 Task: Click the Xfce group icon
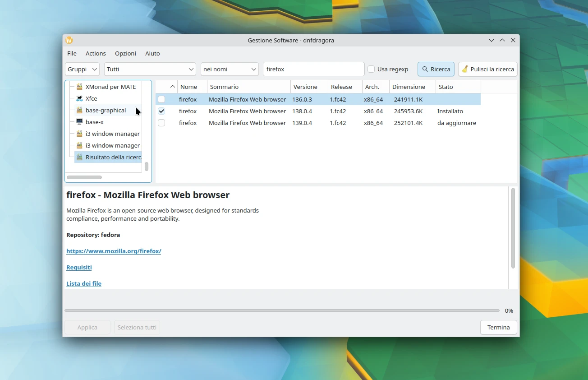79,98
